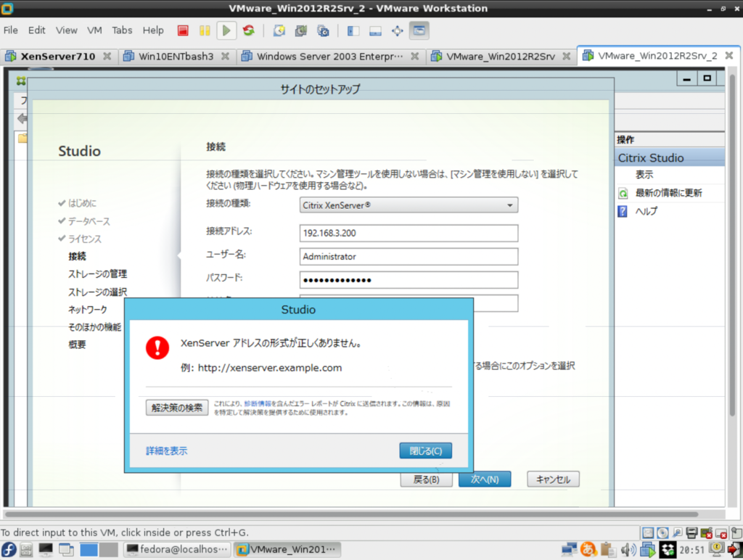Image resolution: width=743 pixels, height=560 pixels.
Task: Click the fedora@localhost taskbar item
Action: 177,550
